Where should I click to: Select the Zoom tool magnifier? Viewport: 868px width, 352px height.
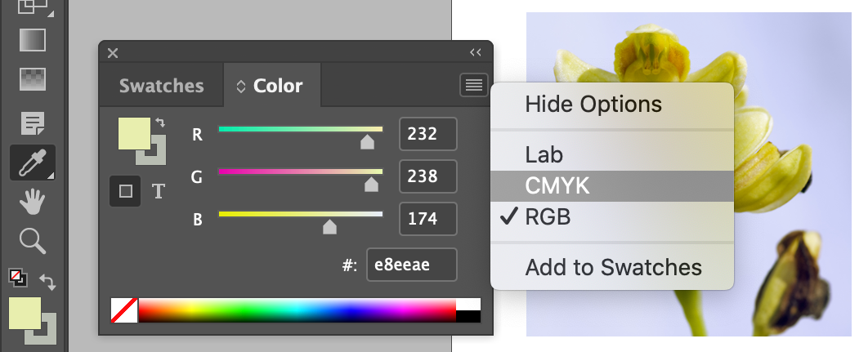point(32,241)
